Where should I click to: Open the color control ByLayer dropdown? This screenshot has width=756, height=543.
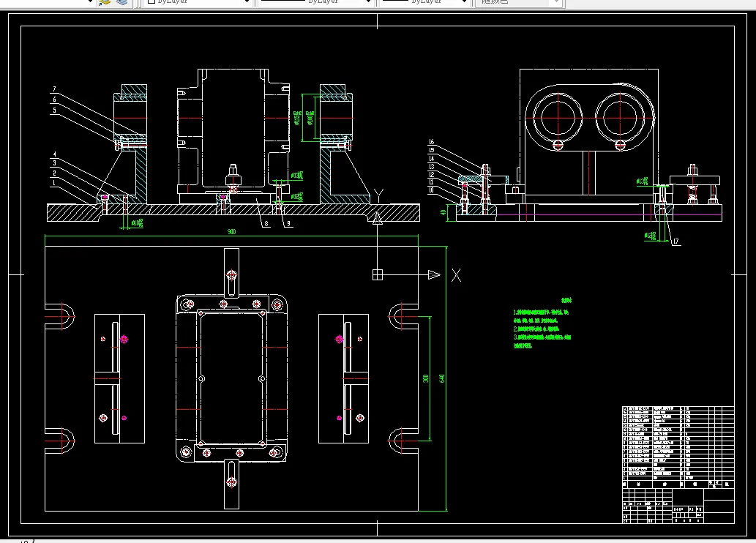(x=198, y=2)
